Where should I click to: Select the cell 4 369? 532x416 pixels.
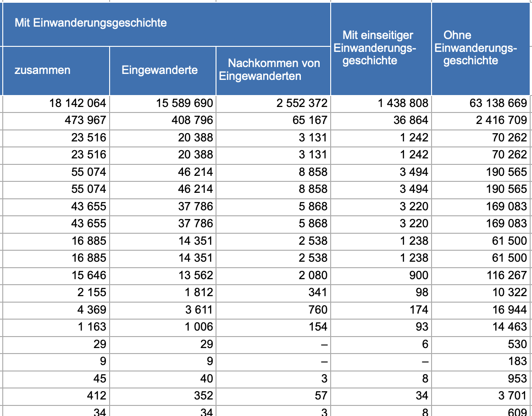click(56, 310)
